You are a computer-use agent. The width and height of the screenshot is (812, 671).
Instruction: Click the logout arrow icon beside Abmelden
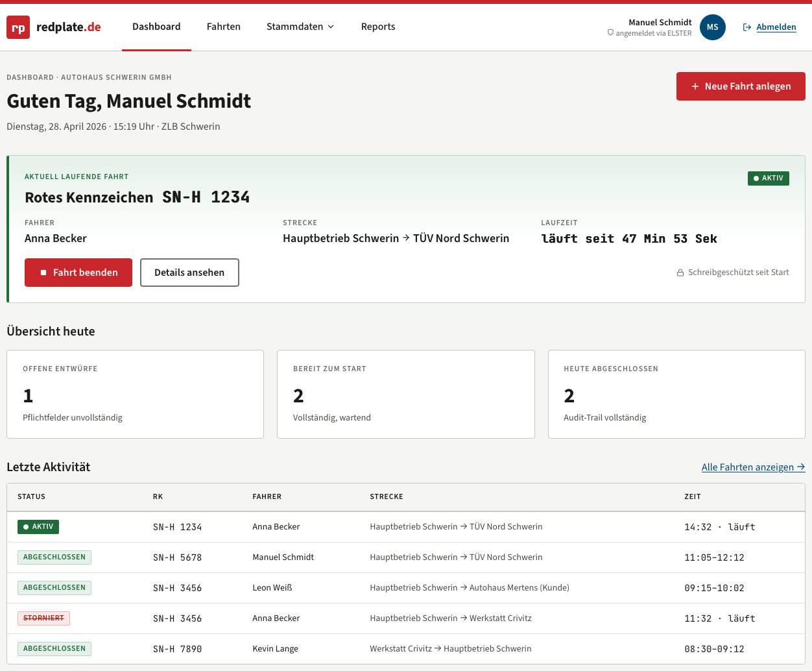[747, 27]
